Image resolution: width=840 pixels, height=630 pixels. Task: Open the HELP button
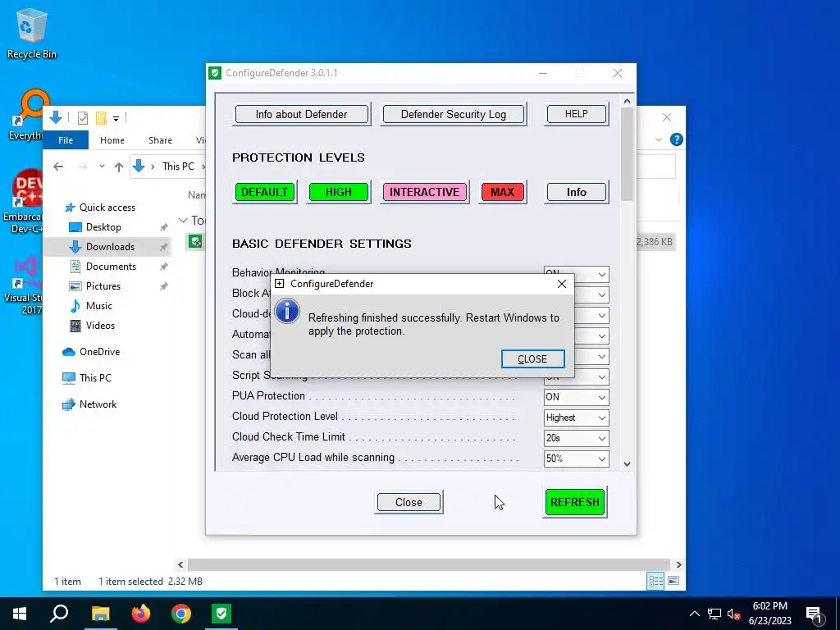576,114
